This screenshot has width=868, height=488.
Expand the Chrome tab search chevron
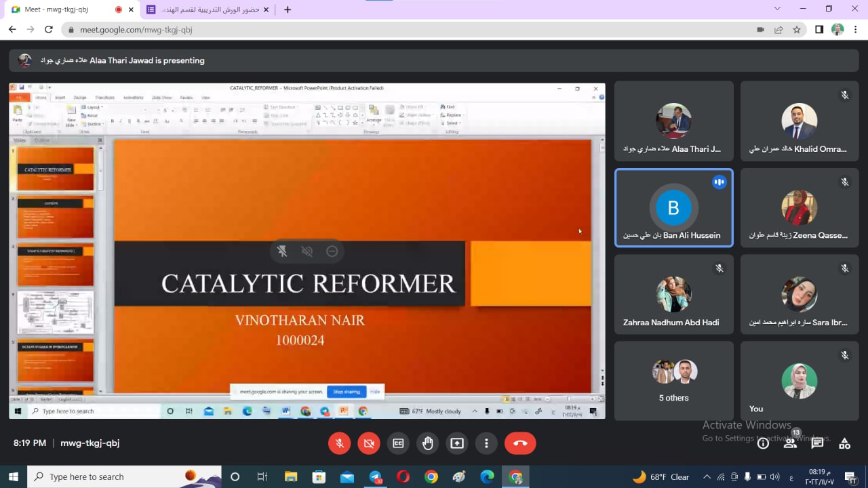click(777, 9)
